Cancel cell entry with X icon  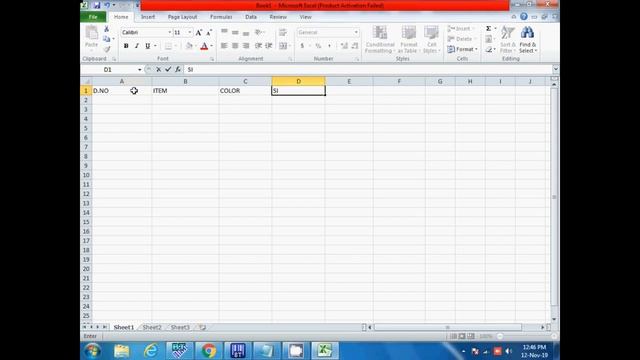pyautogui.click(x=158, y=69)
